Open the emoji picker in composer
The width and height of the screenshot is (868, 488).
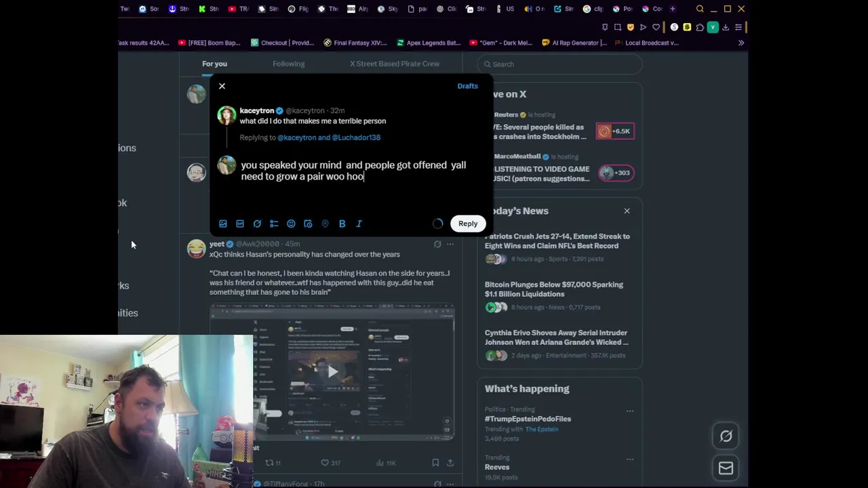click(291, 224)
